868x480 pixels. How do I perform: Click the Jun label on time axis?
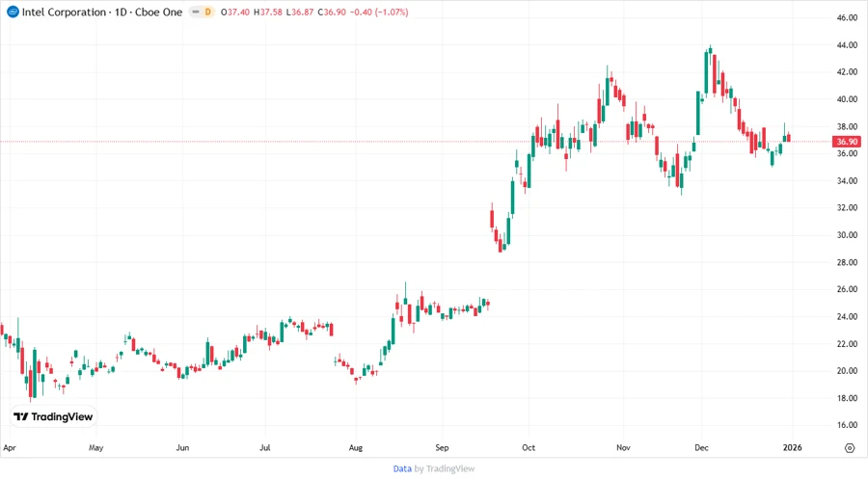click(182, 447)
